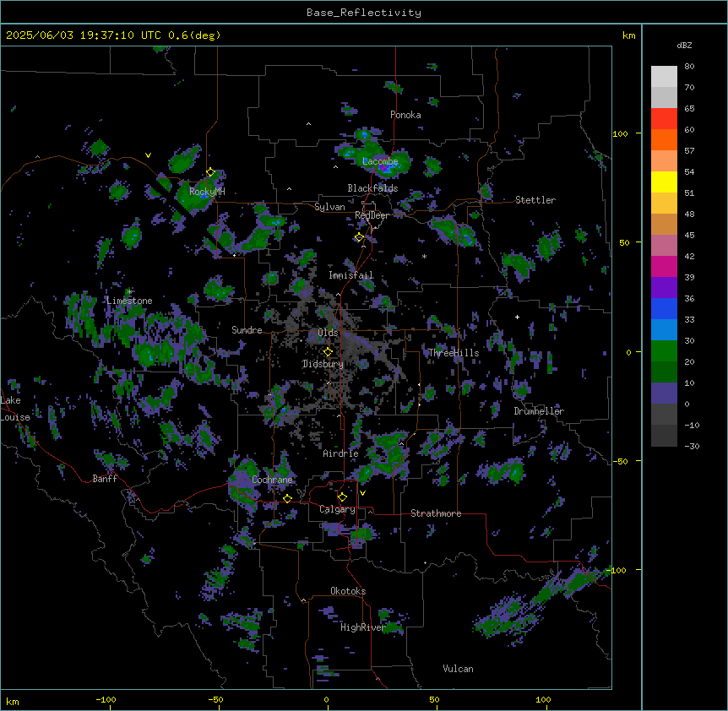Click the dBZ legend heading

tap(684, 45)
